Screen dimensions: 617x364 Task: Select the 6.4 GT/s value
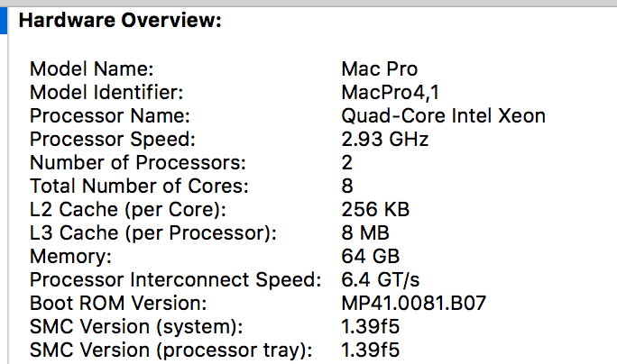click(381, 280)
